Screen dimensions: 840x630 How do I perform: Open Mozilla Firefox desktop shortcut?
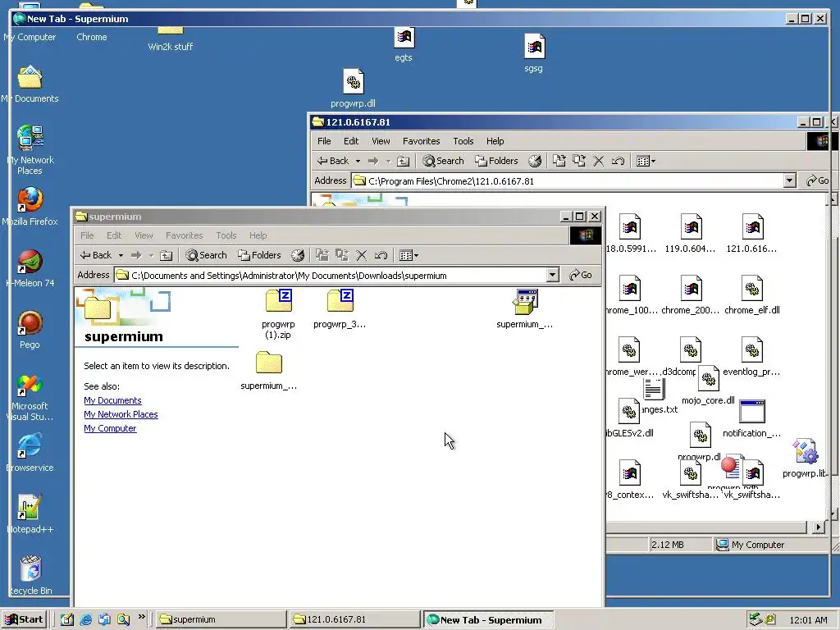tap(30, 206)
